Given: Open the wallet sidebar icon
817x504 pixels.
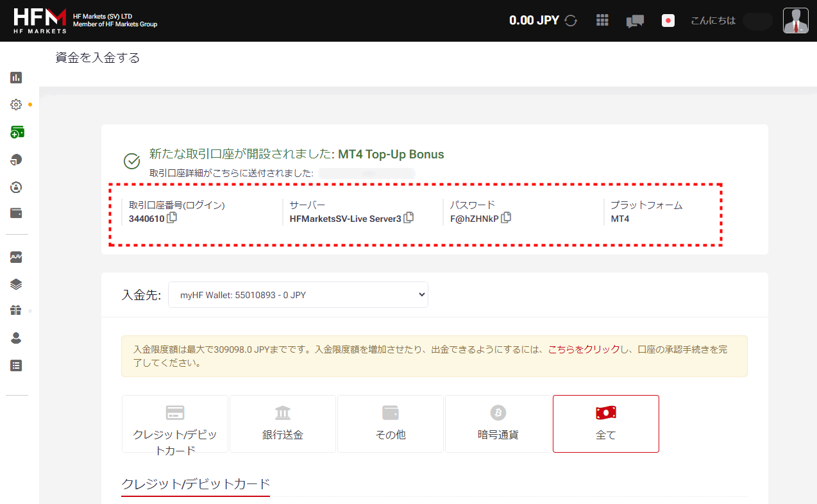Looking at the screenshot, I should click(16, 214).
